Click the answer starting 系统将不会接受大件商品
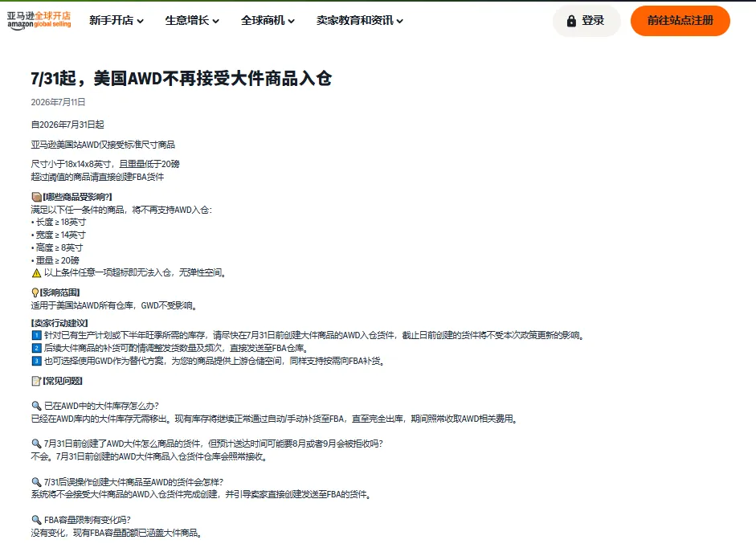Viewport: 756px width, 552px height. pyautogui.click(x=201, y=494)
